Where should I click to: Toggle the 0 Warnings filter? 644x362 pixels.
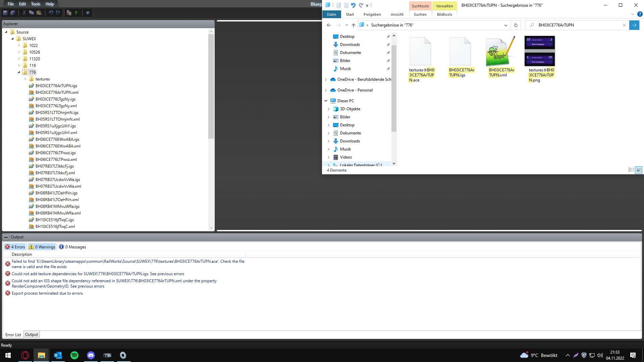pyautogui.click(x=42, y=247)
